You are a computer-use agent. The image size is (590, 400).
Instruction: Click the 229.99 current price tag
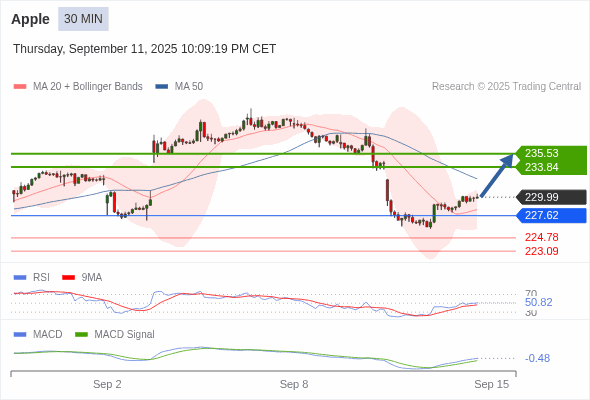[x=551, y=197]
